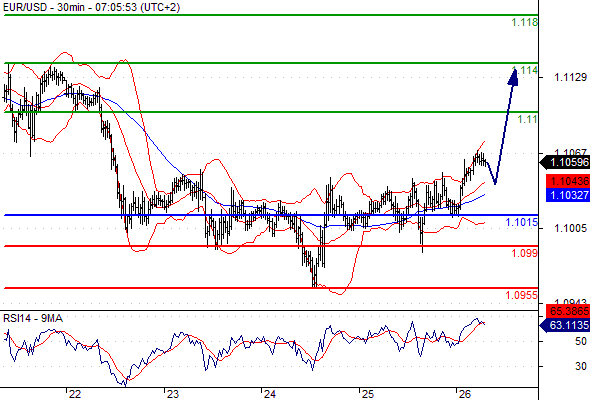
Task: Click the red 1.0955 support label
Action: (x=522, y=295)
